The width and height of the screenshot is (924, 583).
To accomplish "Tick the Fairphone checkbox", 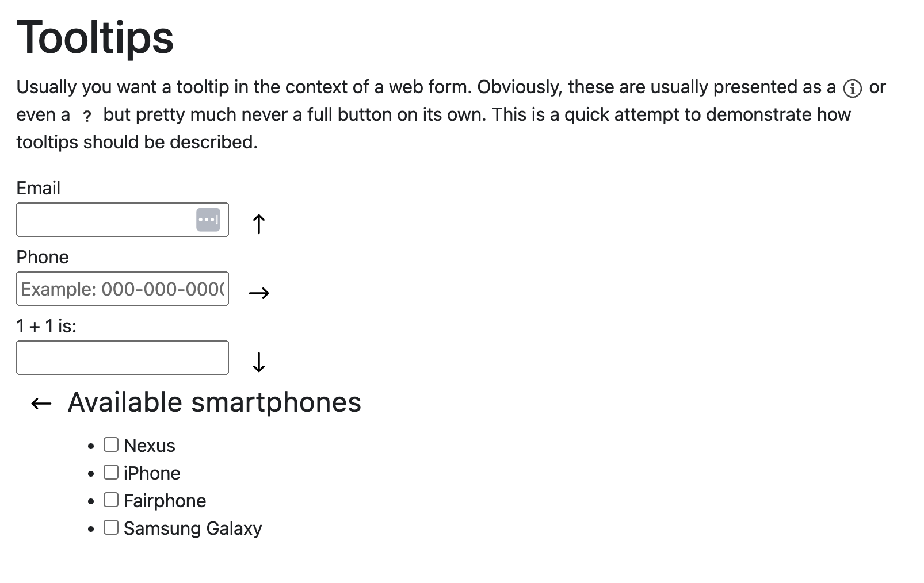I will [112, 498].
